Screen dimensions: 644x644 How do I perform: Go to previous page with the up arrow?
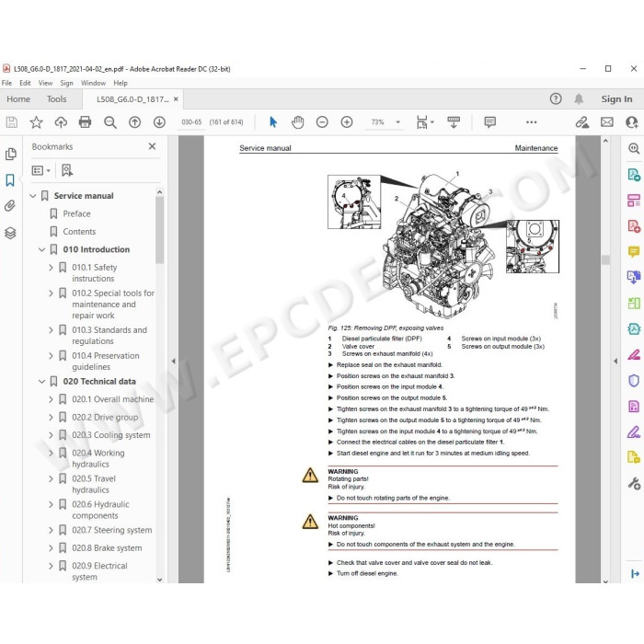(134, 122)
